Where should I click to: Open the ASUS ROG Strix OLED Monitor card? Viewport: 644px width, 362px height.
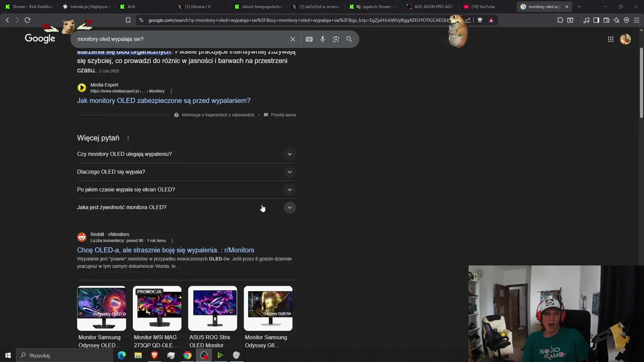(212, 318)
